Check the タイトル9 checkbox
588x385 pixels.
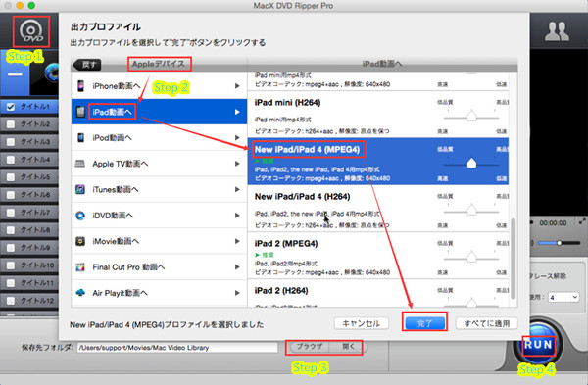11,248
